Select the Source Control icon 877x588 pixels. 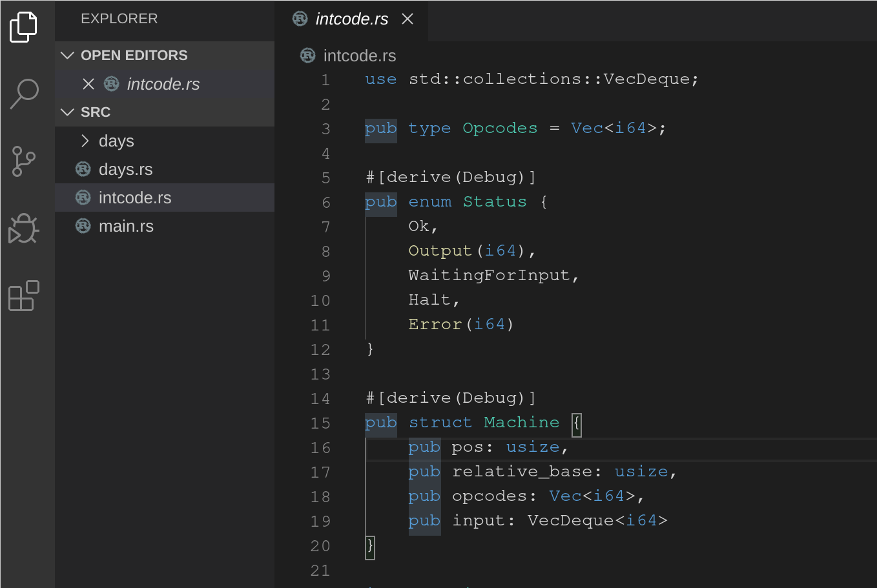coord(24,161)
